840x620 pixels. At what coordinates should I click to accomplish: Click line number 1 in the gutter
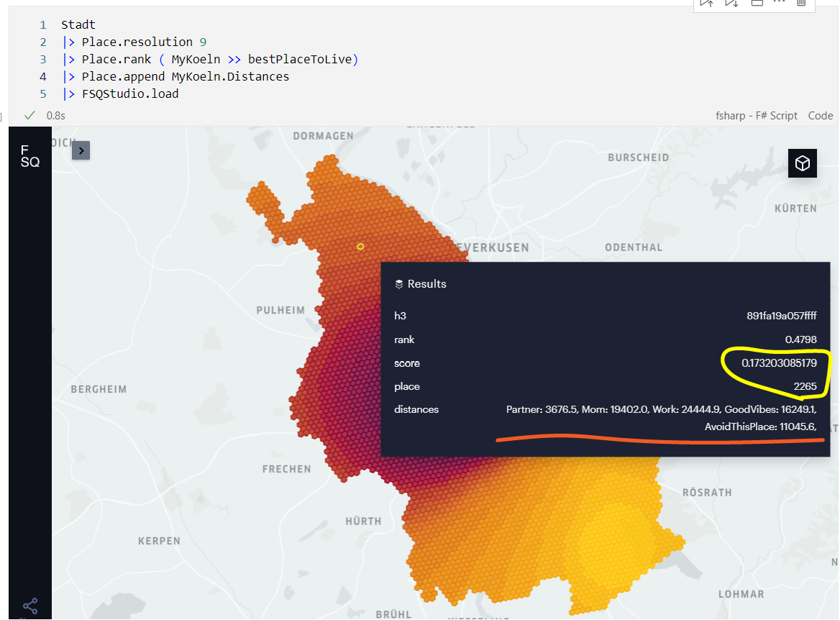pyautogui.click(x=43, y=24)
